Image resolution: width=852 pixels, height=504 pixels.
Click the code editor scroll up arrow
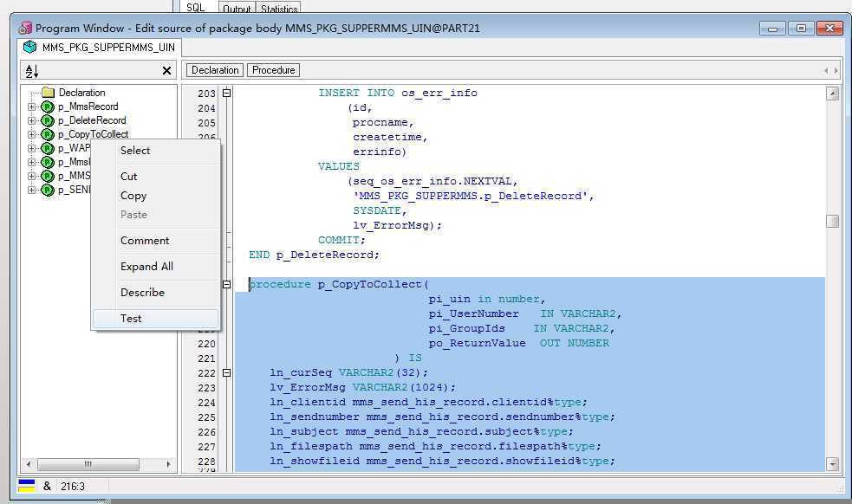tap(832, 94)
